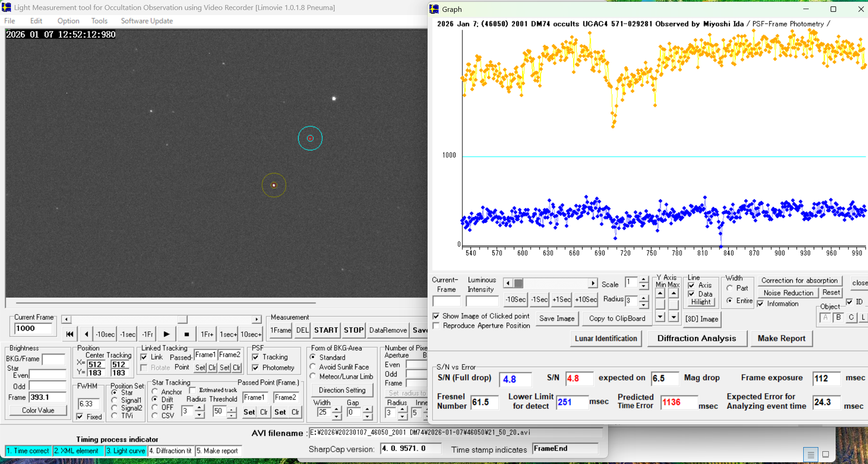
Task: Click the Y Axis Max down arrow
Action: coord(673,317)
